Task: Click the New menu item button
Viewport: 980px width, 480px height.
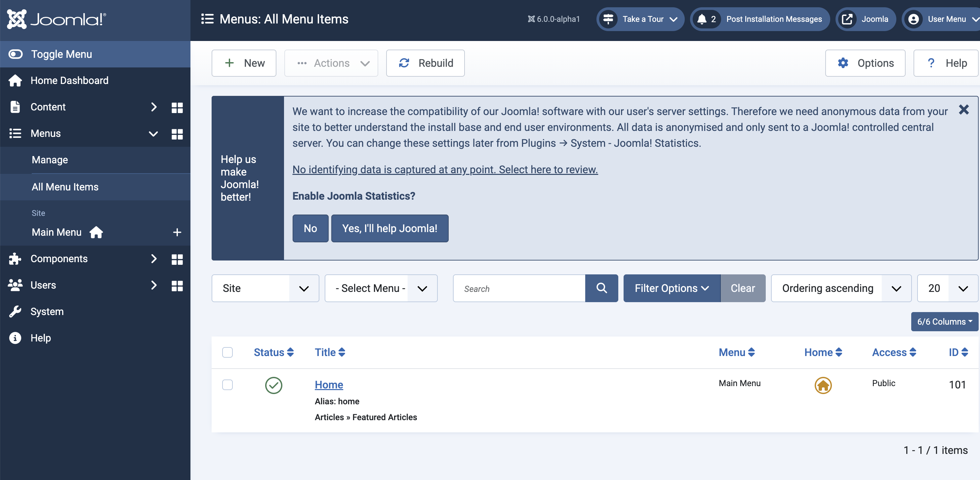Action: point(244,63)
